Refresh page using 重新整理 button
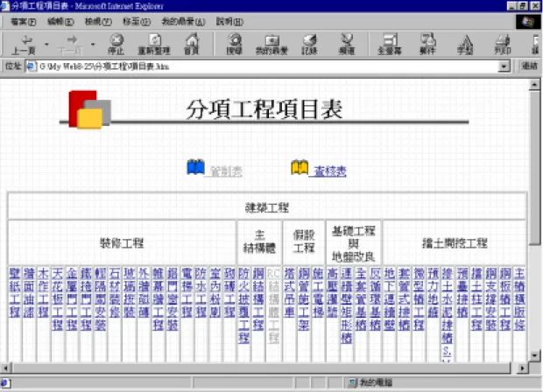Viewport: 543px width, 392px height. [154, 45]
